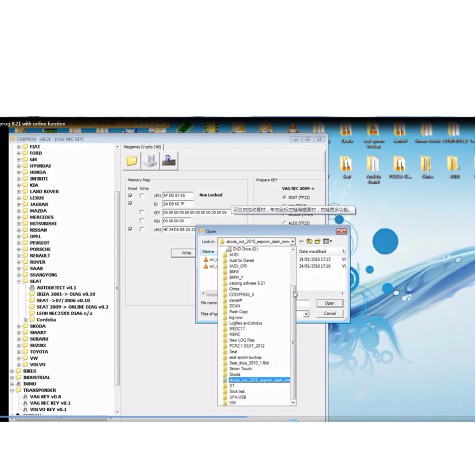This screenshot has height=476, width=476.
Task: Click the UM1 value field
Action: pyautogui.click(x=178, y=196)
